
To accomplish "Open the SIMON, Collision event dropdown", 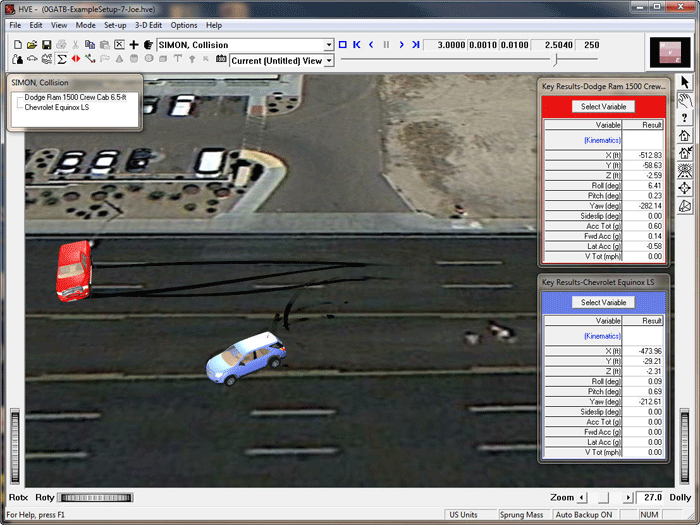I will coord(329,45).
